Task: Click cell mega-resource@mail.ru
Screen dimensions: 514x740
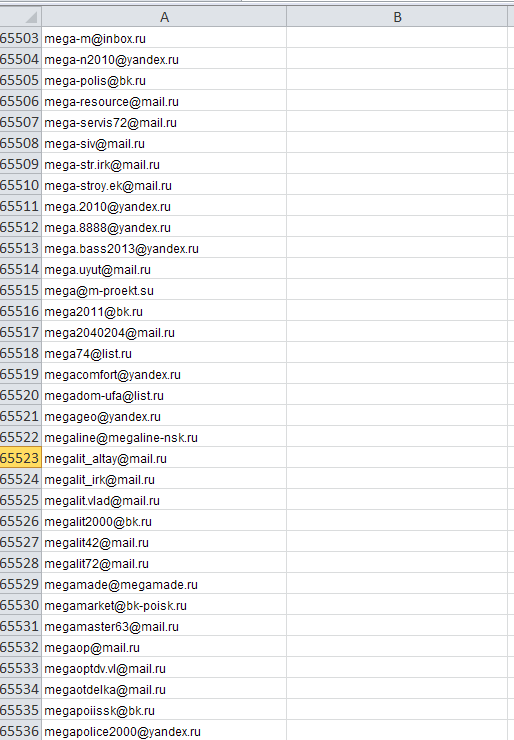Action: [164, 101]
